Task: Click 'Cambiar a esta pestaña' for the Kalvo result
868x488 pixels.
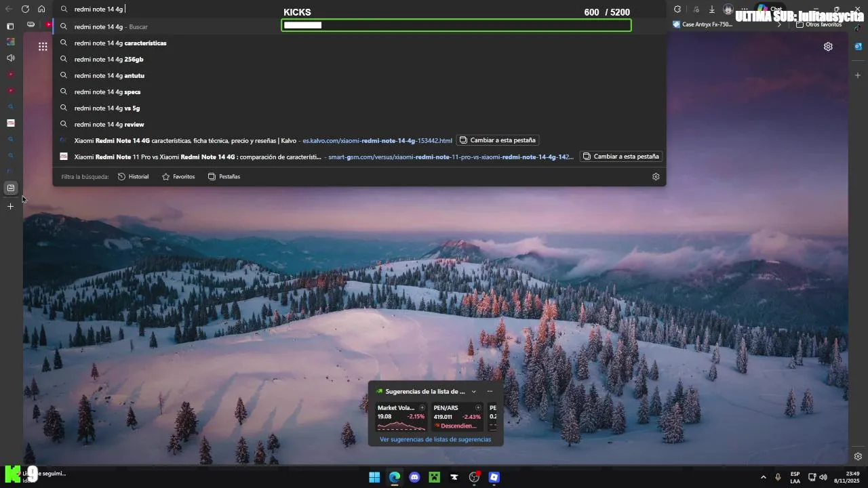Action: click(x=498, y=140)
